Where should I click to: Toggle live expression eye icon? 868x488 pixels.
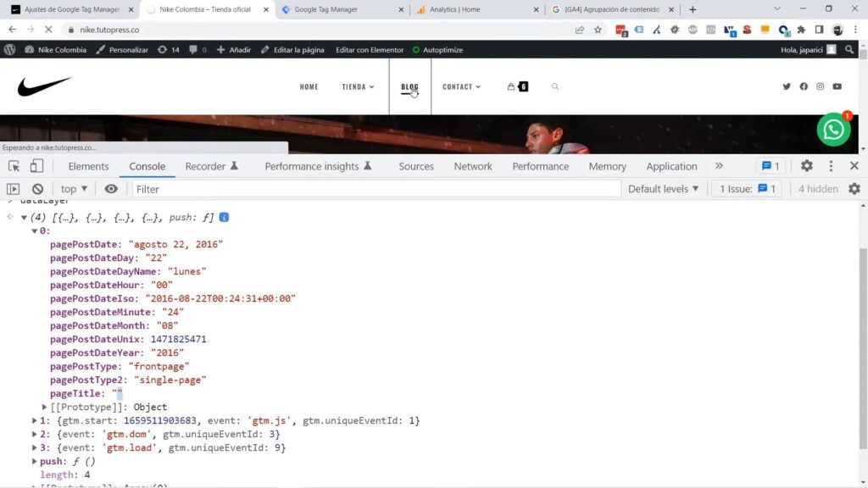[x=111, y=189]
